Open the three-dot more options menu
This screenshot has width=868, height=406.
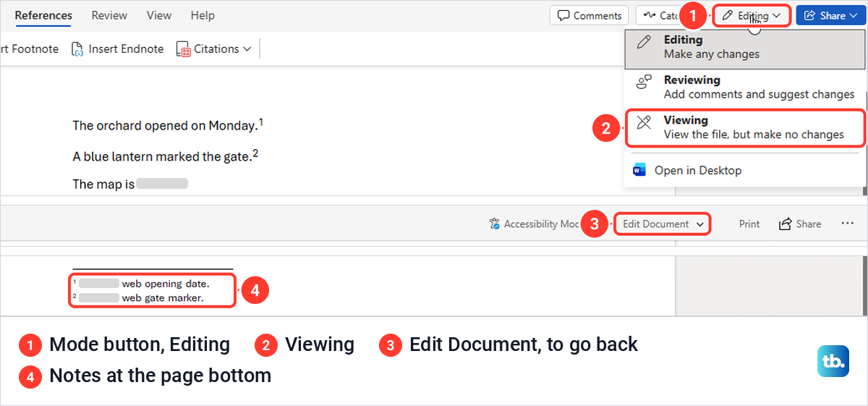[x=848, y=224]
